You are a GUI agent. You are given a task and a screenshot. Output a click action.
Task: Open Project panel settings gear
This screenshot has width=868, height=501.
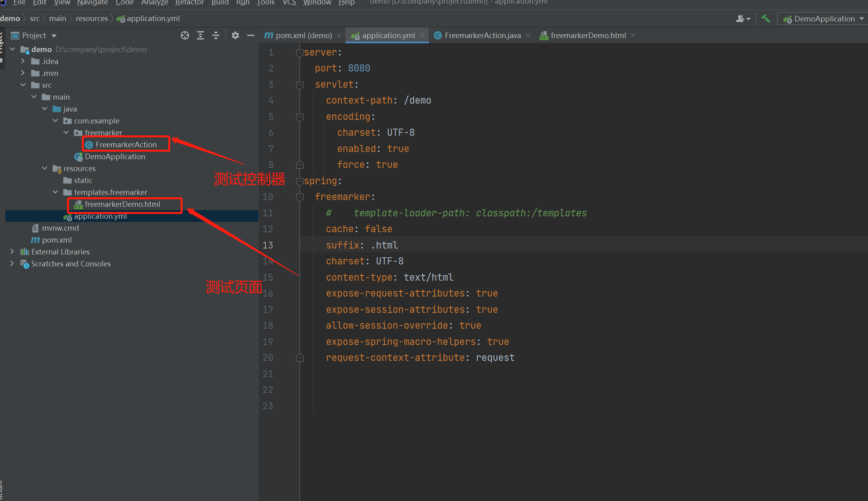click(235, 35)
